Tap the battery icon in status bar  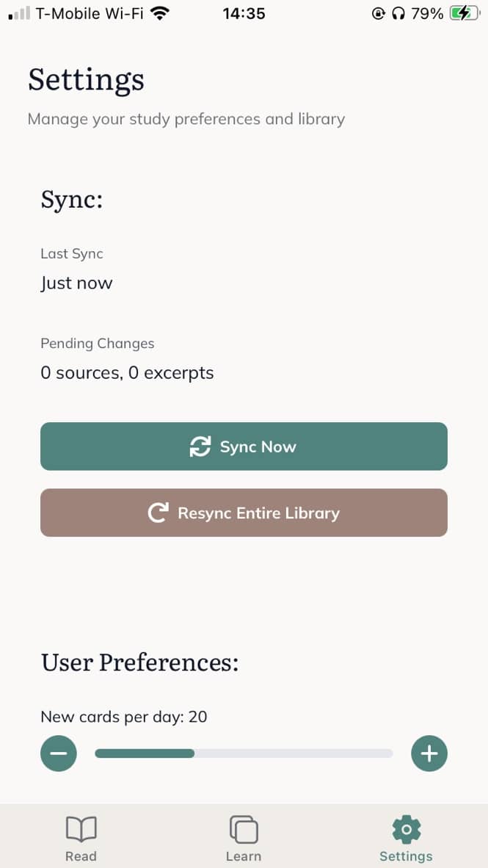click(x=464, y=13)
